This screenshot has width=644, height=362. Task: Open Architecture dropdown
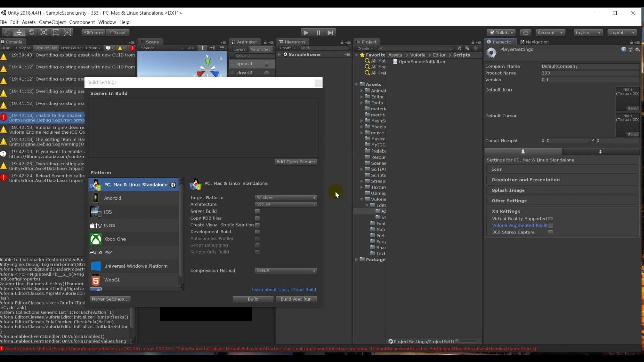(x=286, y=204)
